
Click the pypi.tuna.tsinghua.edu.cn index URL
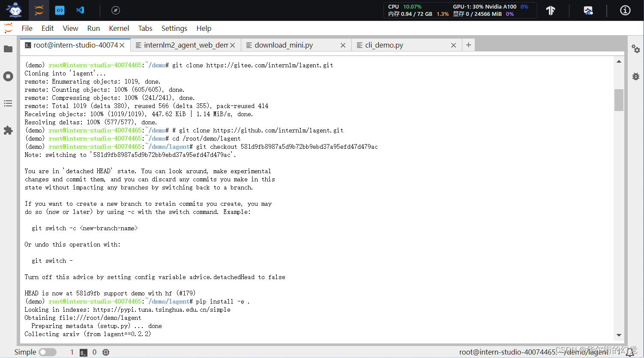coord(162,310)
